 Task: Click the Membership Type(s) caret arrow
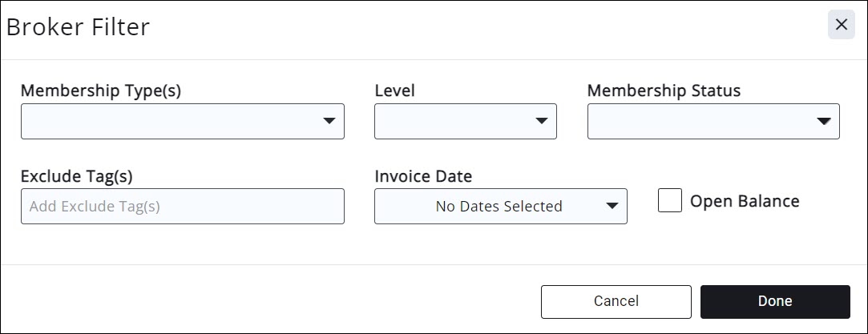pyautogui.click(x=329, y=121)
